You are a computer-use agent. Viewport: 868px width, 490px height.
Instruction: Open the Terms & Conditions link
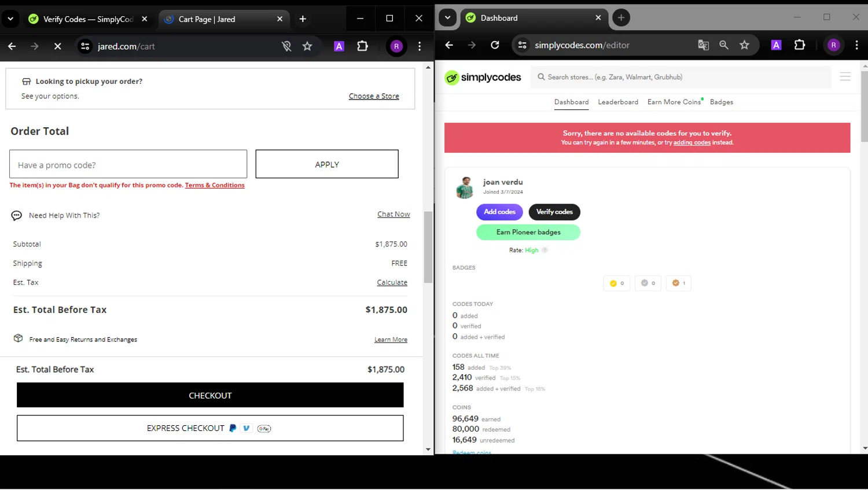(215, 186)
